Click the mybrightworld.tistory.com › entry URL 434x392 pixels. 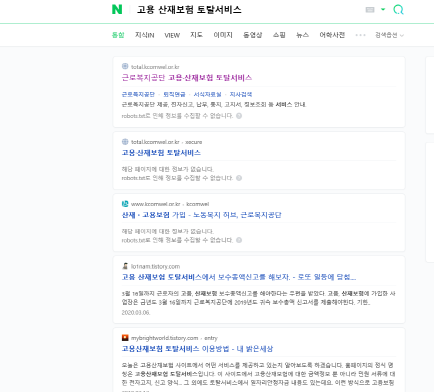(174, 338)
